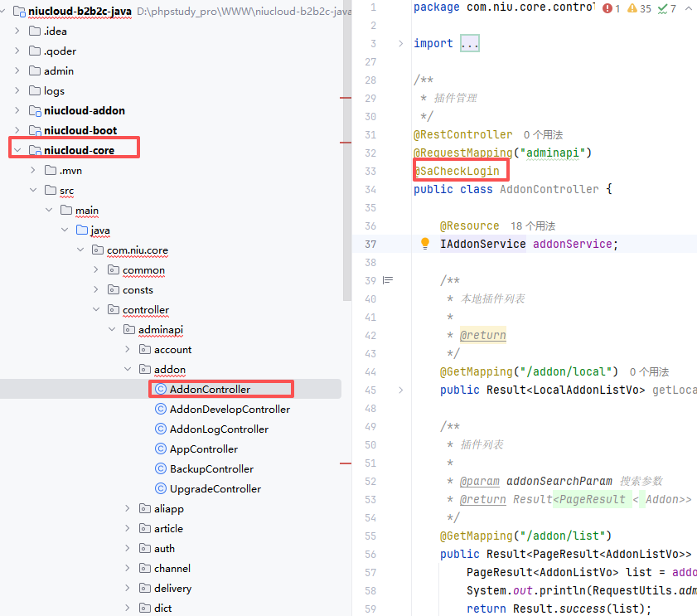Select the delivery package
The height and width of the screenshot is (616, 697).
pos(172,589)
